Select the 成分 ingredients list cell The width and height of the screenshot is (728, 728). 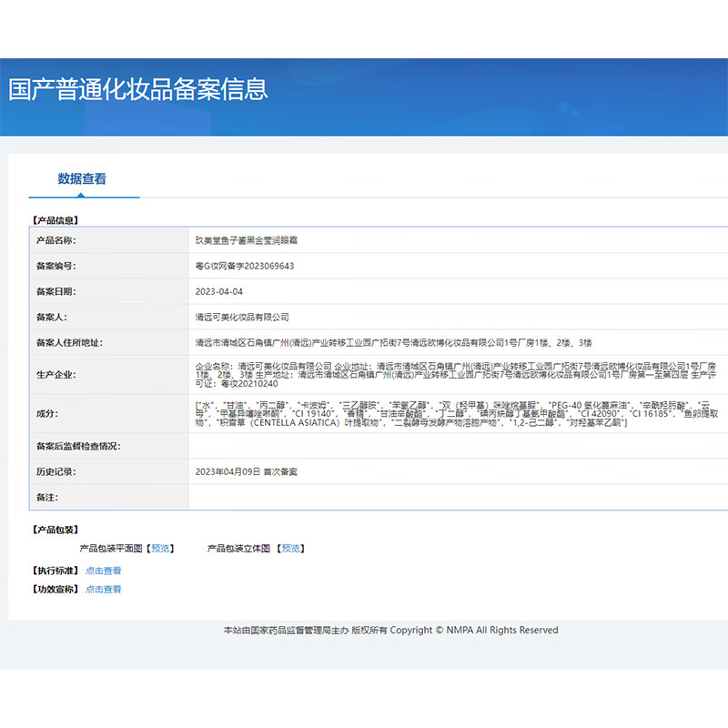point(409,416)
